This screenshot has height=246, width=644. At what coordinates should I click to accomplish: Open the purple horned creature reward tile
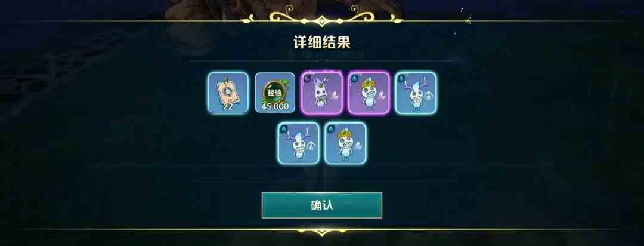click(x=322, y=93)
